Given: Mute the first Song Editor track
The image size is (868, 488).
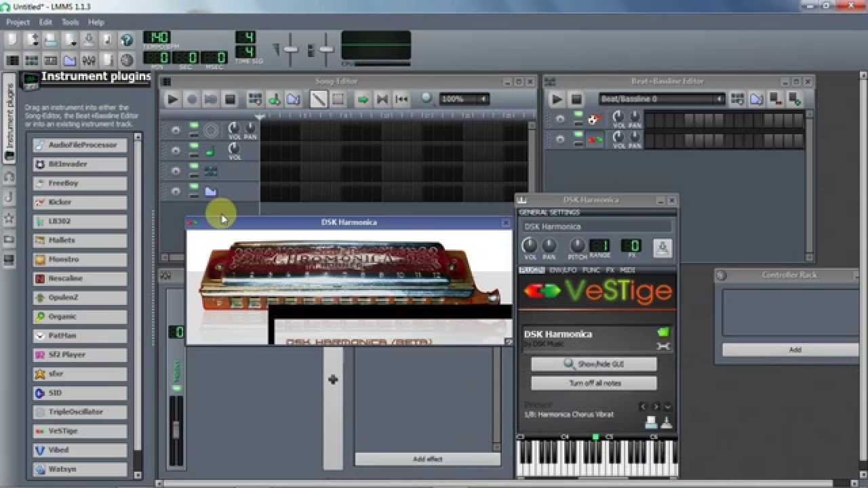Looking at the screenshot, I should point(193,126).
